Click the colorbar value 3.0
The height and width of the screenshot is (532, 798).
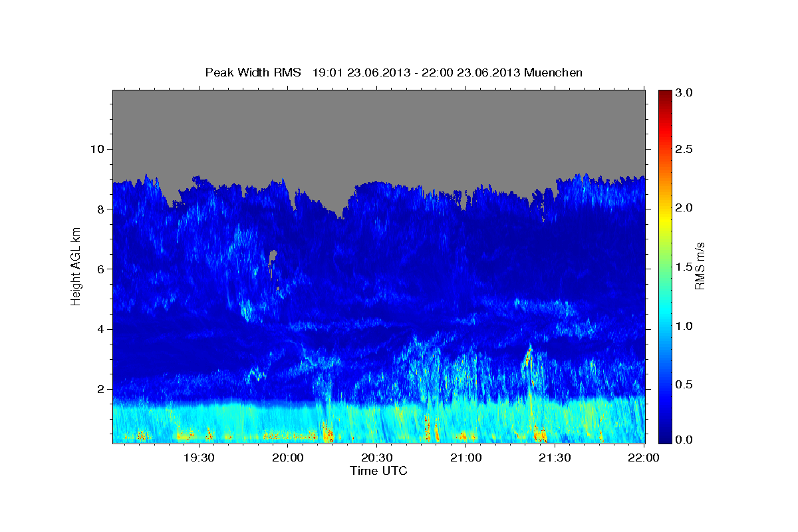click(685, 92)
